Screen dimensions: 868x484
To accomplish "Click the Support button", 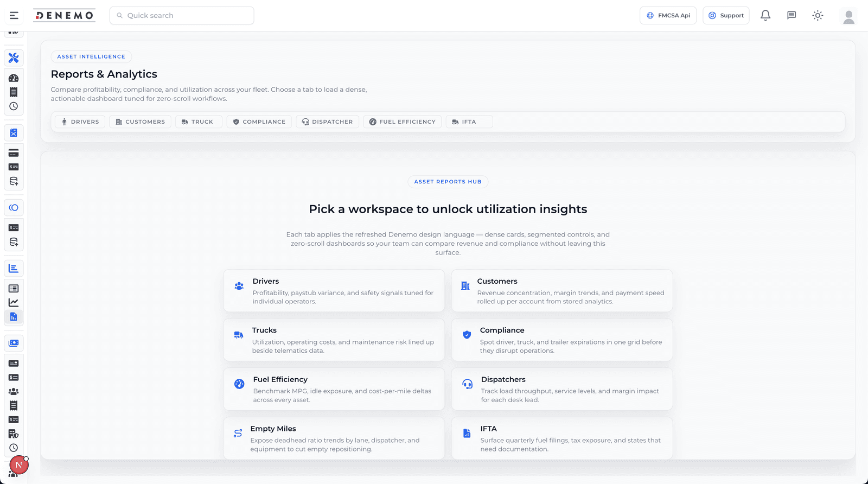I will [x=726, y=16].
